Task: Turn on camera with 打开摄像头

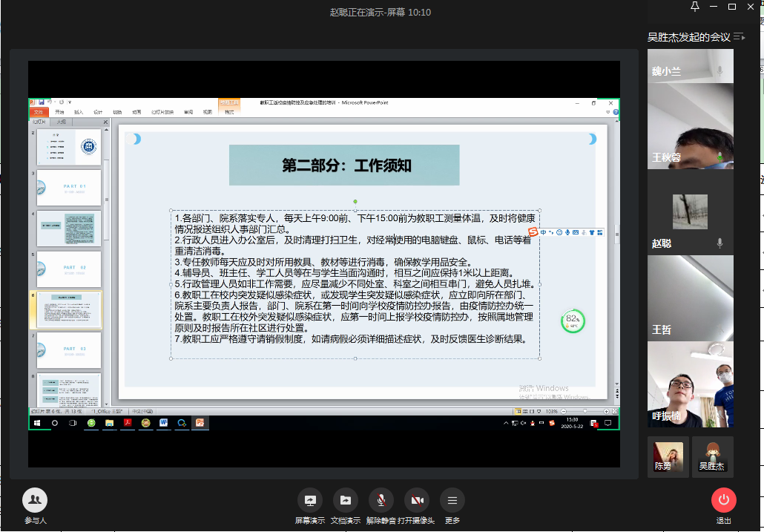Action: 416,500
